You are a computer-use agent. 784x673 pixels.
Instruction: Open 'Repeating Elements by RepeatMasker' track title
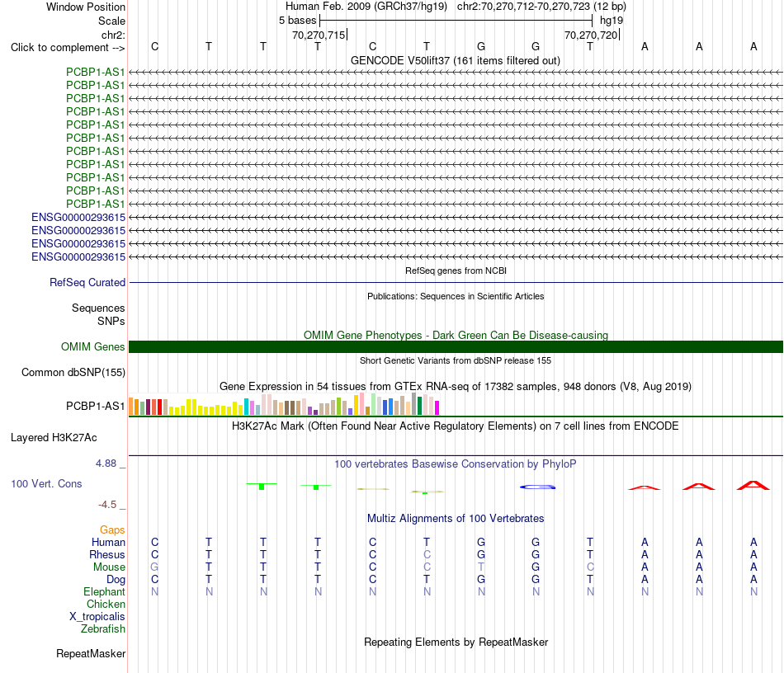[x=456, y=642]
